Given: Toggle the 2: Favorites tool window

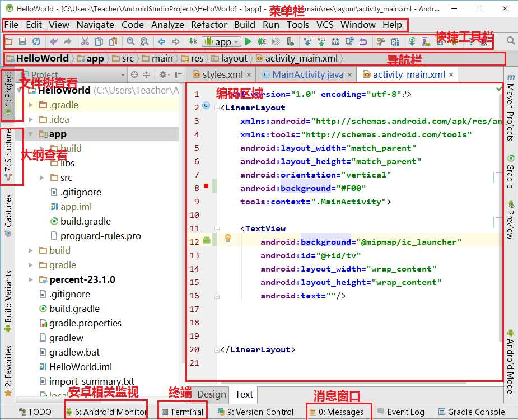Looking at the screenshot, I should [x=8, y=371].
